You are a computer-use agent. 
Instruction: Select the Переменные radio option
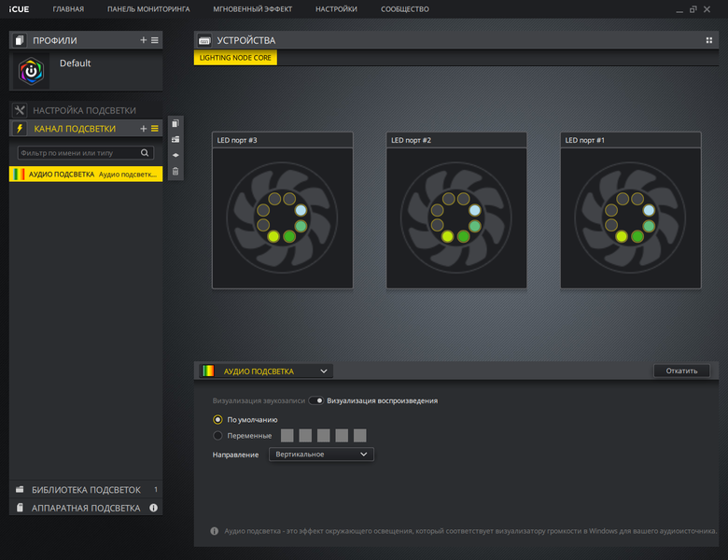click(217, 436)
